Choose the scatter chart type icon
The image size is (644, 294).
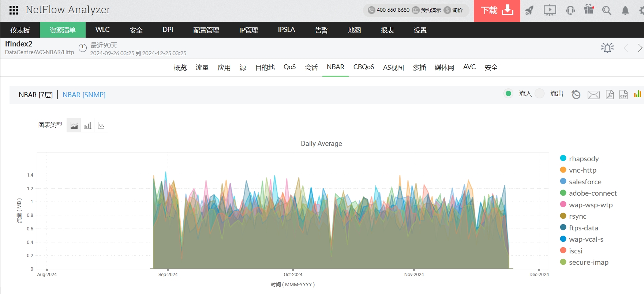(x=101, y=125)
